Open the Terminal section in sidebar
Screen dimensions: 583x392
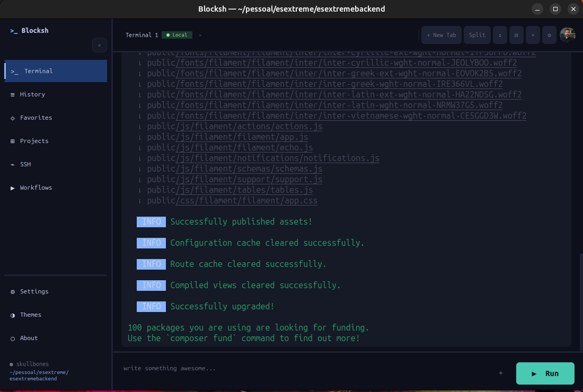(56, 71)
